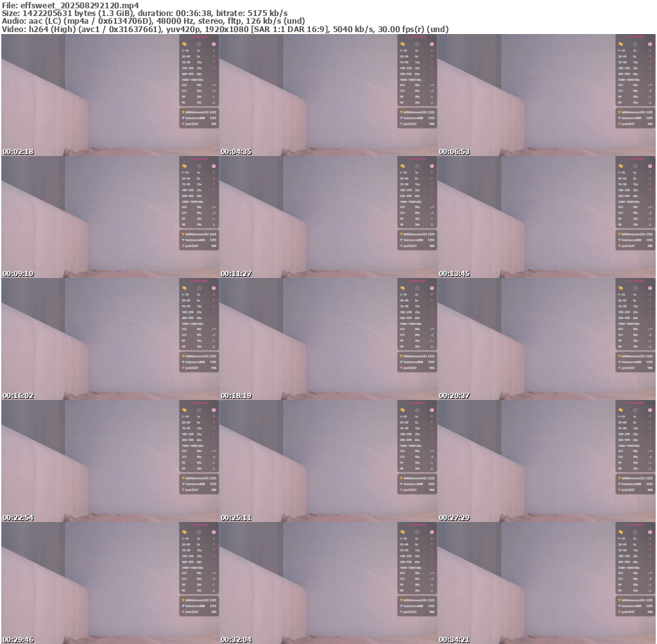657x644 pixels.
Task: Click the pink round icon in the 00:06:53 frame
Action: [650, 44]
